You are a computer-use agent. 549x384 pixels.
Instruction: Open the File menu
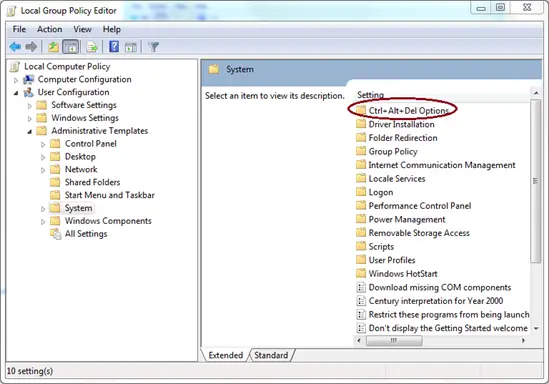click(19, 29)
